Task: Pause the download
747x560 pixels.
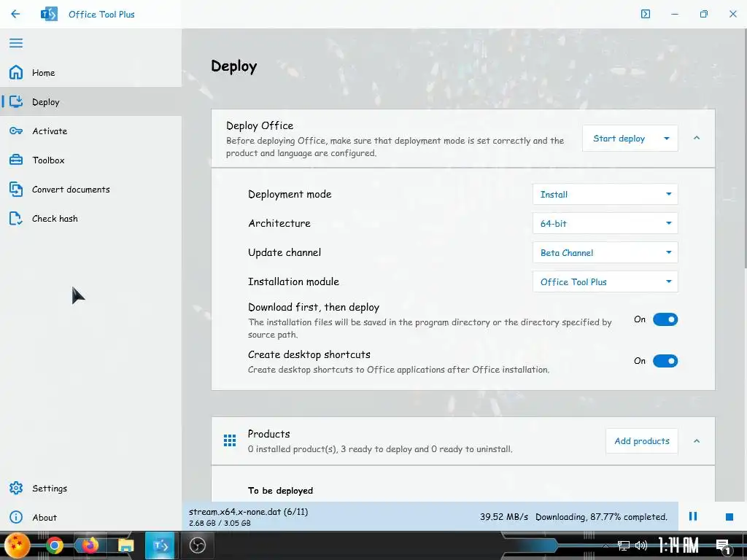Action: point(693,516)
